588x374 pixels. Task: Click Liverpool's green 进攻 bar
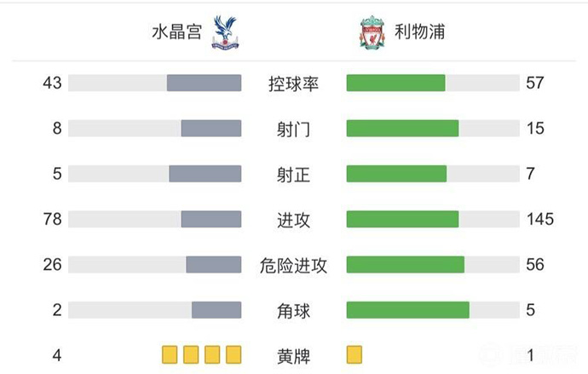pos(402,219)
